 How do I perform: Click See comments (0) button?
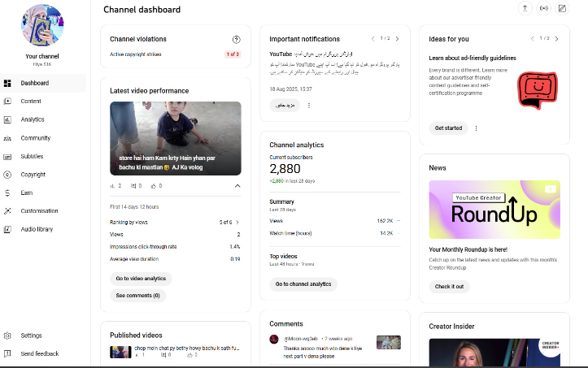point(138,296)
